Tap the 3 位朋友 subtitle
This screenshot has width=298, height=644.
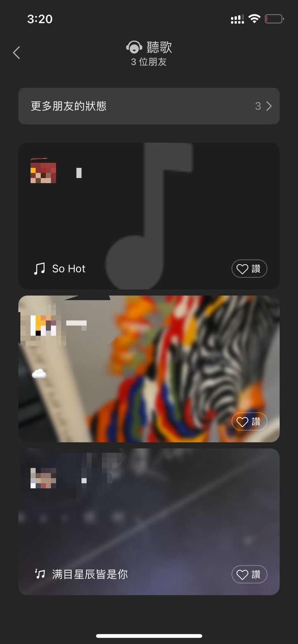(149, 62)
